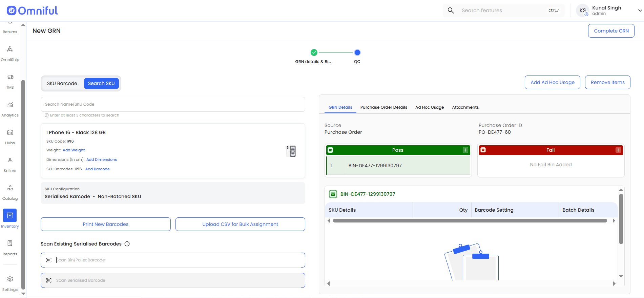Click the horizontal scrollbar under SKU Details table
The width and height of the screenshot is (644, 298).
pos(470,221)
